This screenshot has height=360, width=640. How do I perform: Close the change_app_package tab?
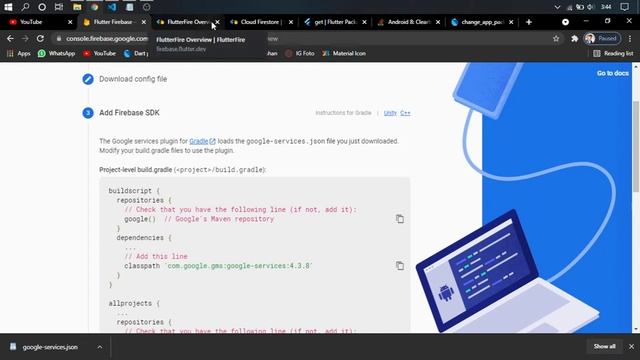[x=511, y=22]
